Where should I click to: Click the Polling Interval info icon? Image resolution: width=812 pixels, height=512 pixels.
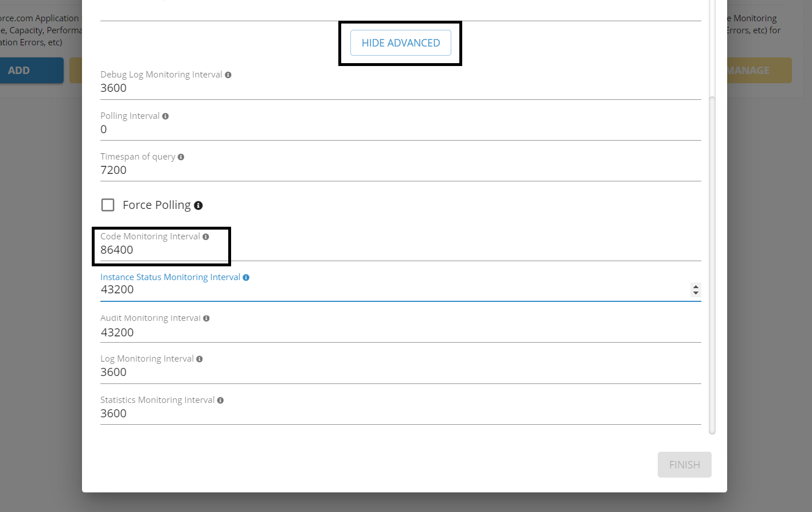[165, 115]
